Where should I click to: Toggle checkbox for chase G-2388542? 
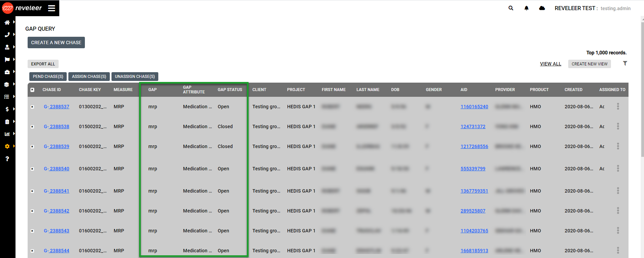32,211
